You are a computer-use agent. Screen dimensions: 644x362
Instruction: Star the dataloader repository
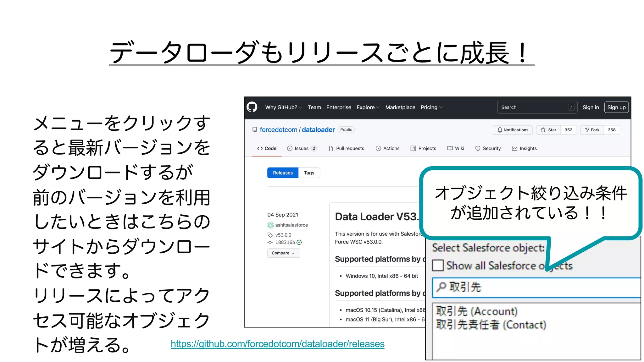pos(548,130)
